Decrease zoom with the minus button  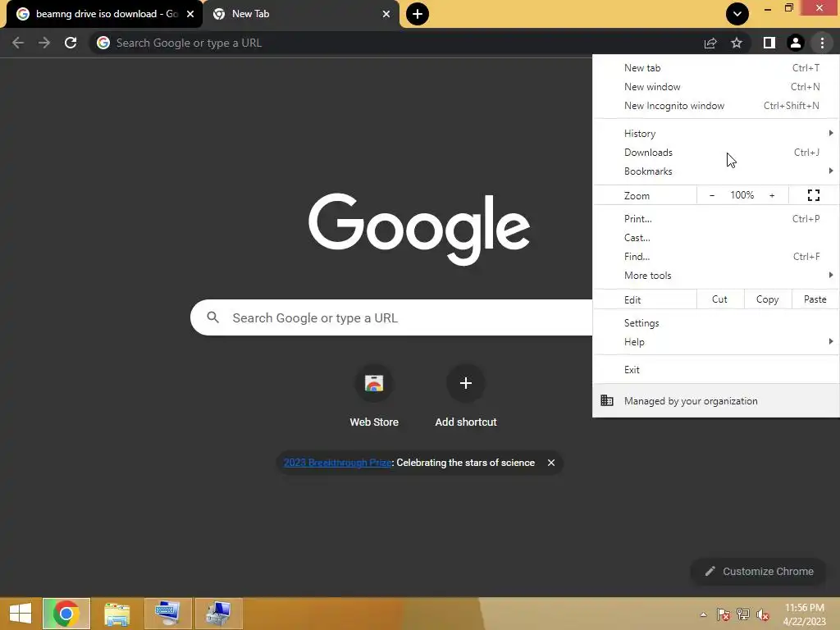[712, 195]
